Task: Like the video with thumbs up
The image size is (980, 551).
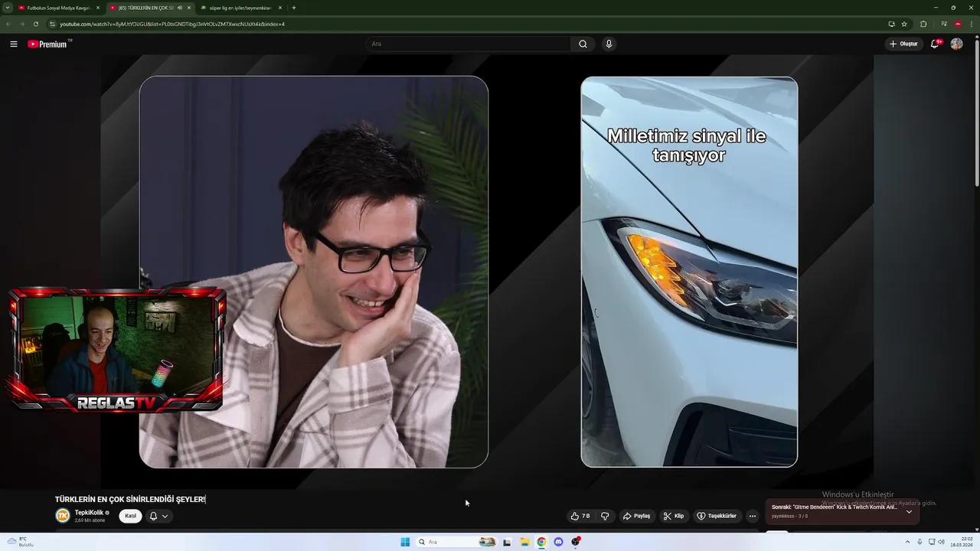Action: pyautogui.click(x=581, y=516)
